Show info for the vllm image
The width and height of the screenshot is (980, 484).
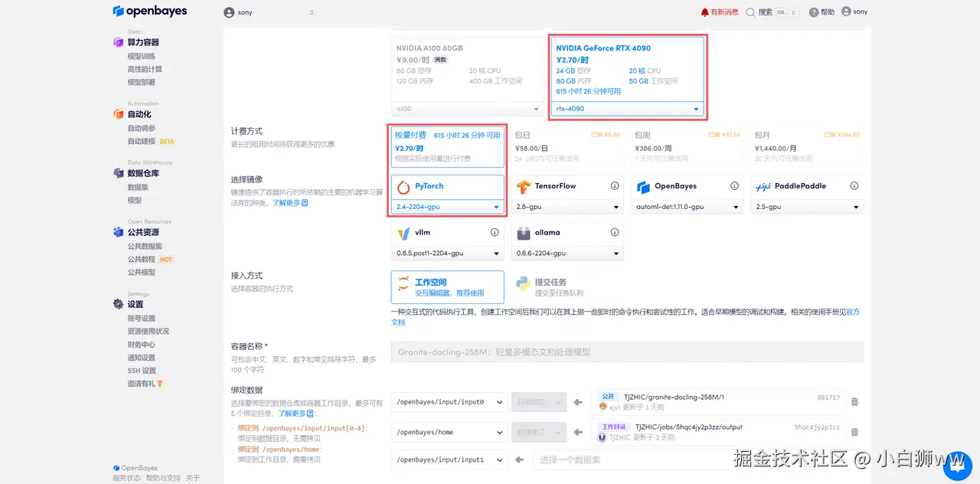tap(495, 232)
